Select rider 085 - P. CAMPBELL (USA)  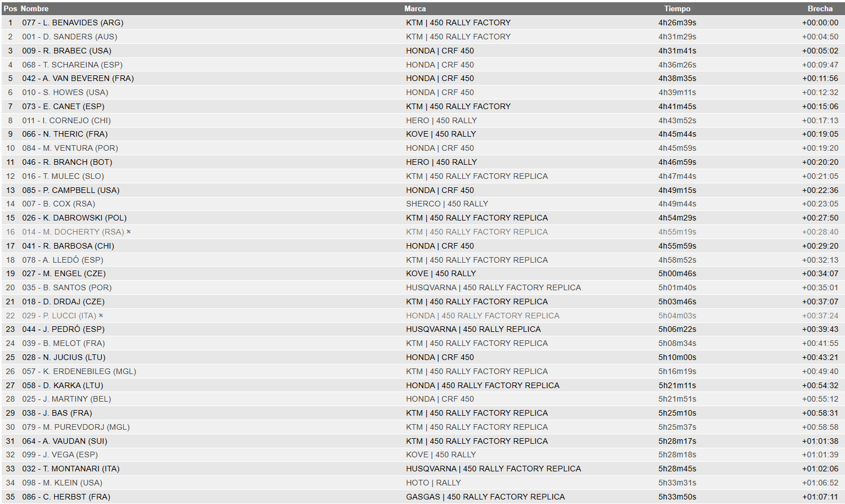(x=71, y=190)
